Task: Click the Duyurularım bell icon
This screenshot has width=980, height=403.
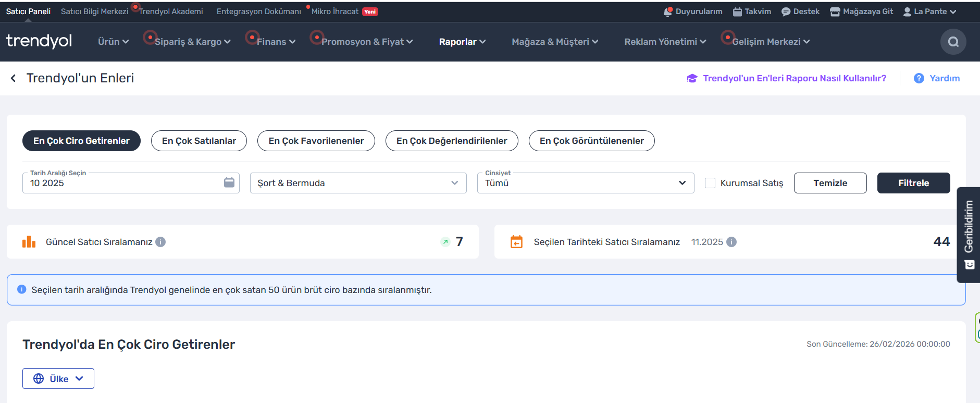Action: (x=668, y=11)
